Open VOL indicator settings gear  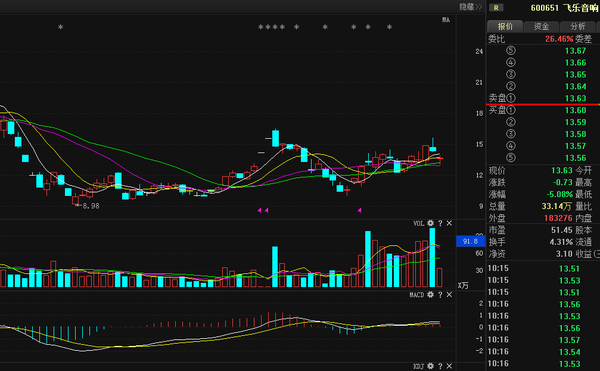pyautogui.click(x=430, y=223)
